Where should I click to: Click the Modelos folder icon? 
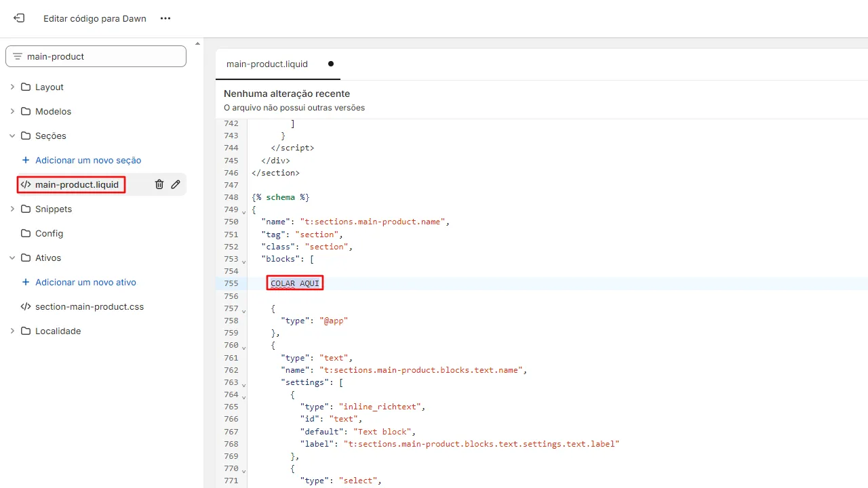[26, 111]
